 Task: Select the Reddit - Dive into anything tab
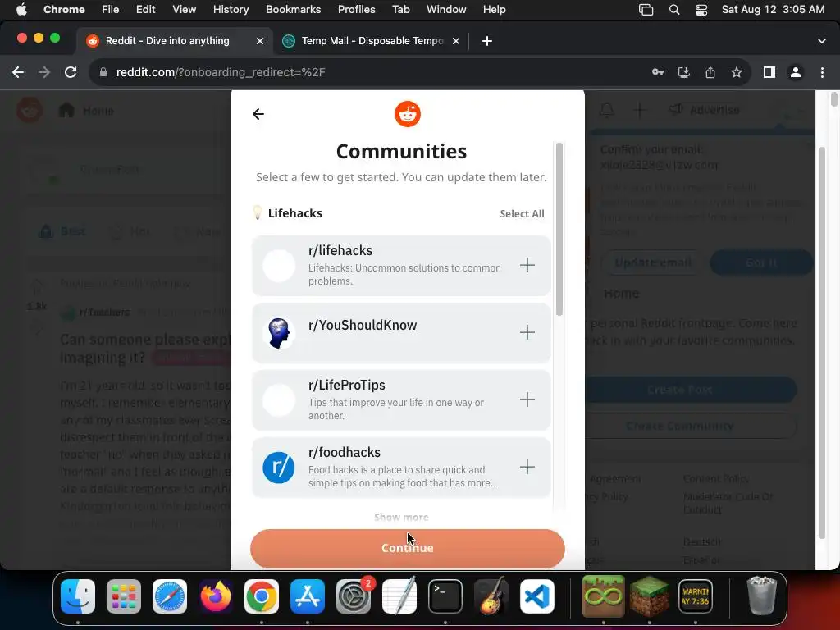(x=167, y=41)
